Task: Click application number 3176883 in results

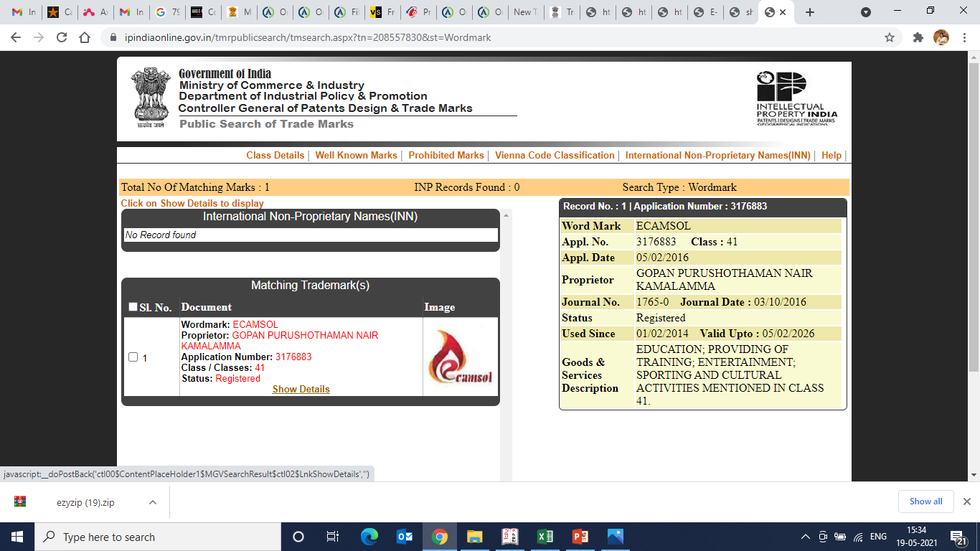Action: point(293,357)
